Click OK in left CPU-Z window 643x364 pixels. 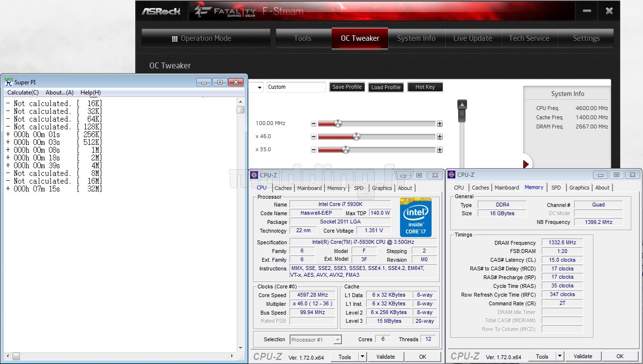[x=423, y=357]
